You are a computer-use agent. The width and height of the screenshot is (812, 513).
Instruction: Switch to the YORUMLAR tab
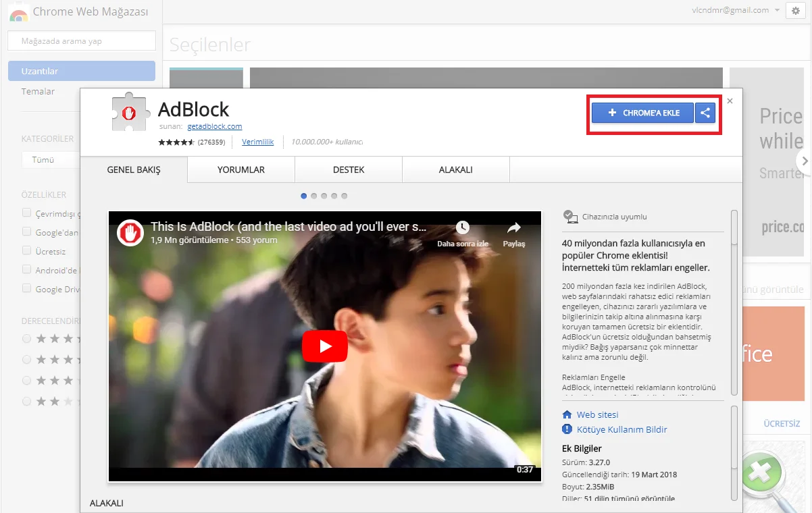coord(241,170)
